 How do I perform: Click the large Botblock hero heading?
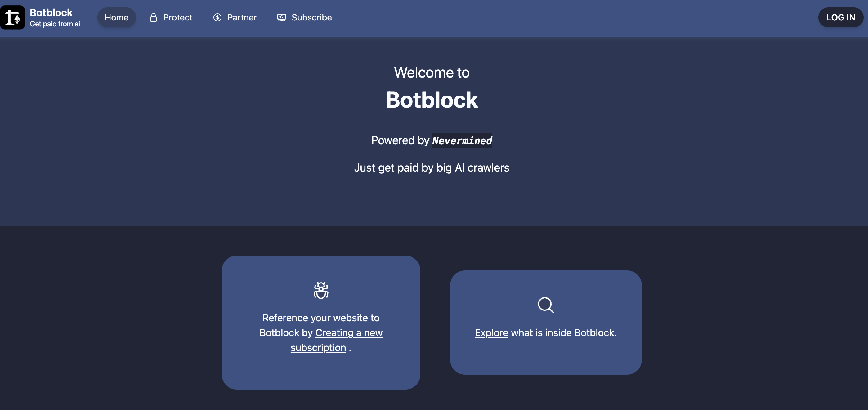coord(432,100)
